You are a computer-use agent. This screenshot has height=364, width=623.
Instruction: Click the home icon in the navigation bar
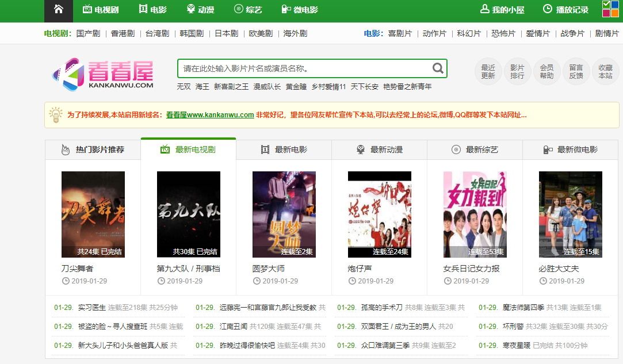pos(58,10)
